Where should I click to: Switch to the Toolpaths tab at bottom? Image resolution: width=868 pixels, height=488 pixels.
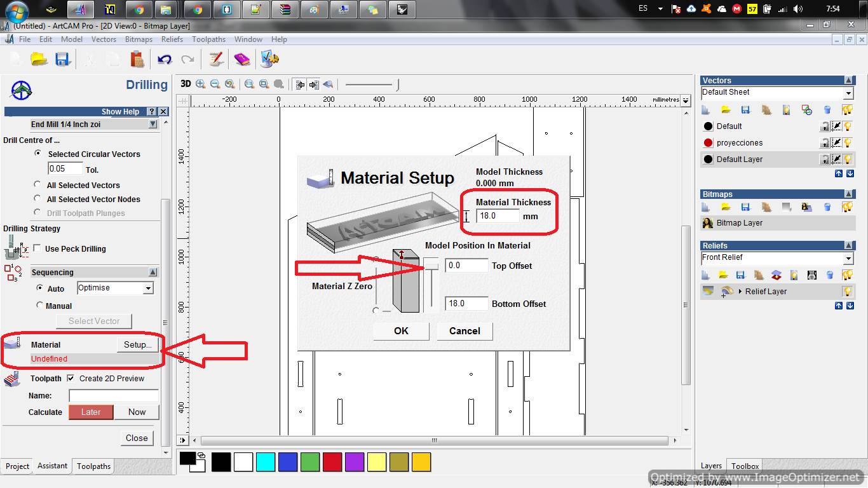coord(93,466)
